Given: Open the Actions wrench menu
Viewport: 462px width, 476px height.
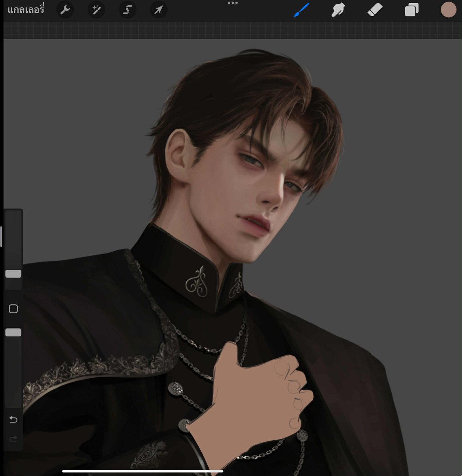Looking at the screenshot, I should [65, 10].
